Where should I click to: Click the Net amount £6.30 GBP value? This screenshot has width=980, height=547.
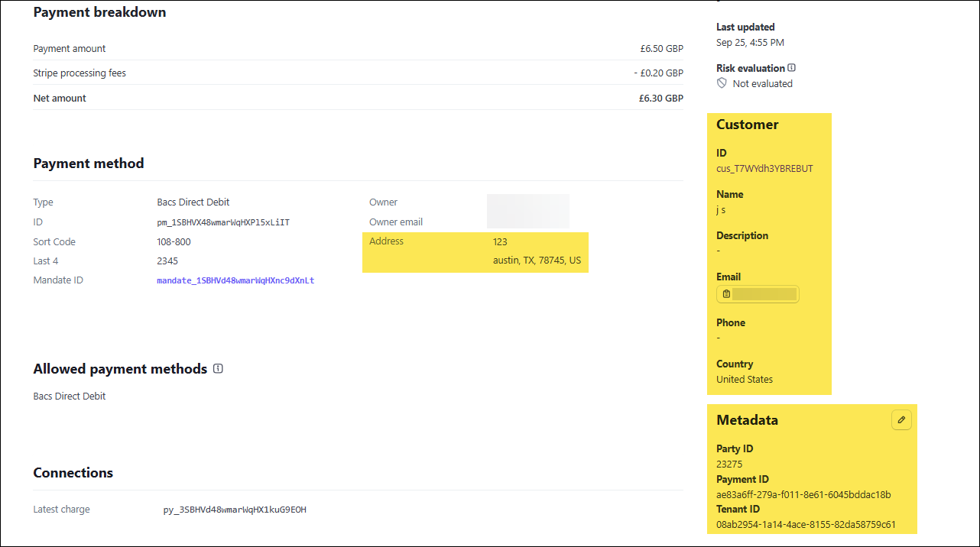click(x=660, y=99)
